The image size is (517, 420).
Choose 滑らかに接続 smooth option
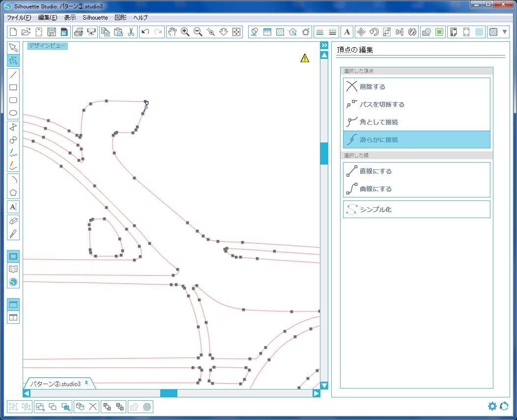point(416,140)
